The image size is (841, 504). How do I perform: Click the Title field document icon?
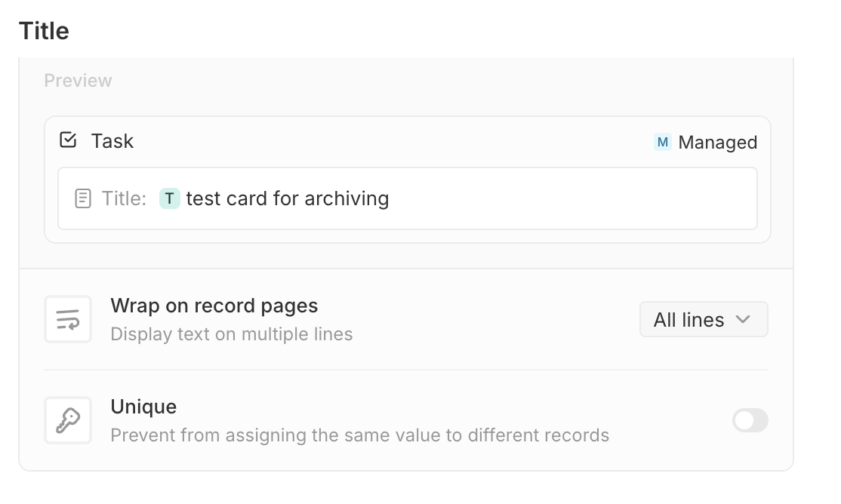(x=83, y=198)
